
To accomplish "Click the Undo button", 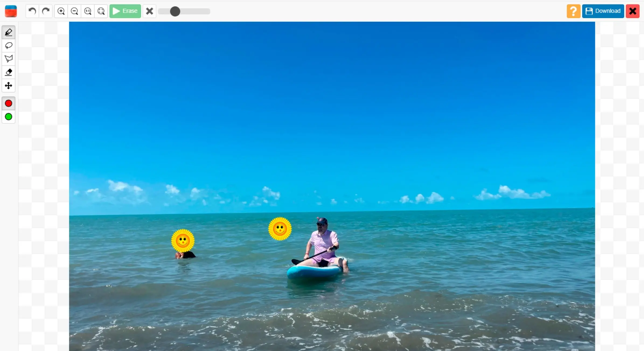I will [x=32, y=11].
